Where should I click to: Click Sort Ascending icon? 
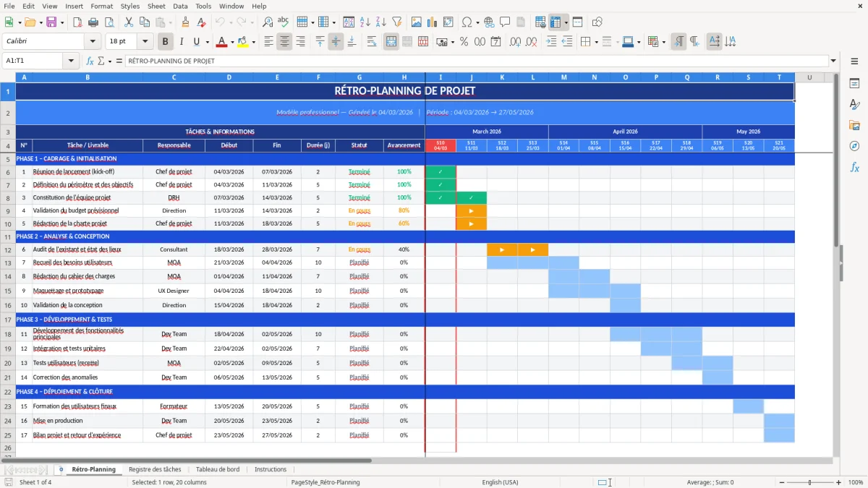tap(365, 22)
